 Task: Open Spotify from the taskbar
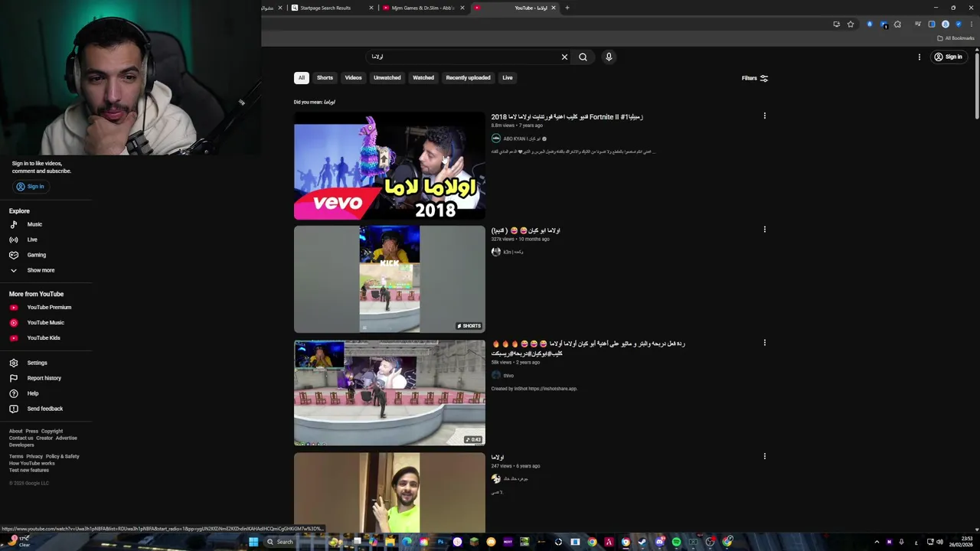(x=676, y=542)
